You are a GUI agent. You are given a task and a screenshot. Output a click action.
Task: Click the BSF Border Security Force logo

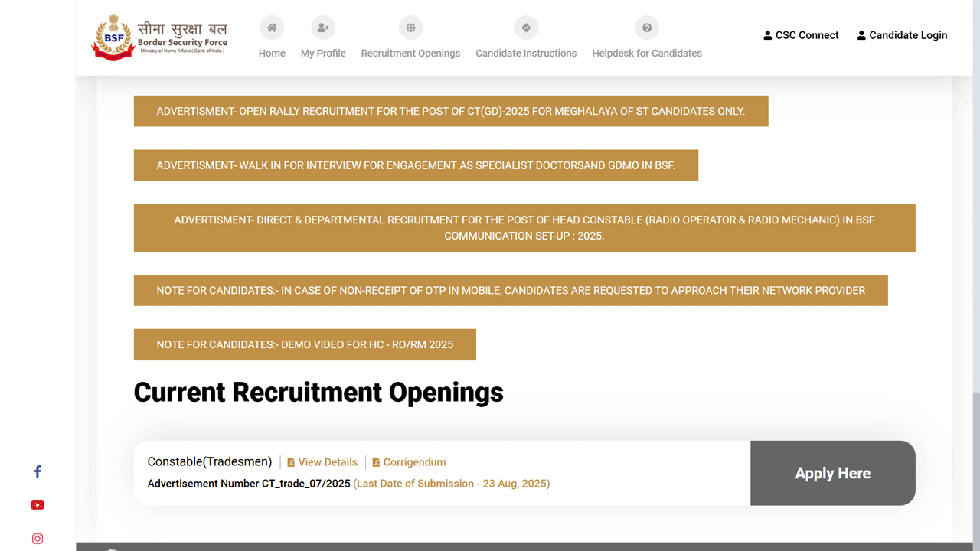click(160, 37)
